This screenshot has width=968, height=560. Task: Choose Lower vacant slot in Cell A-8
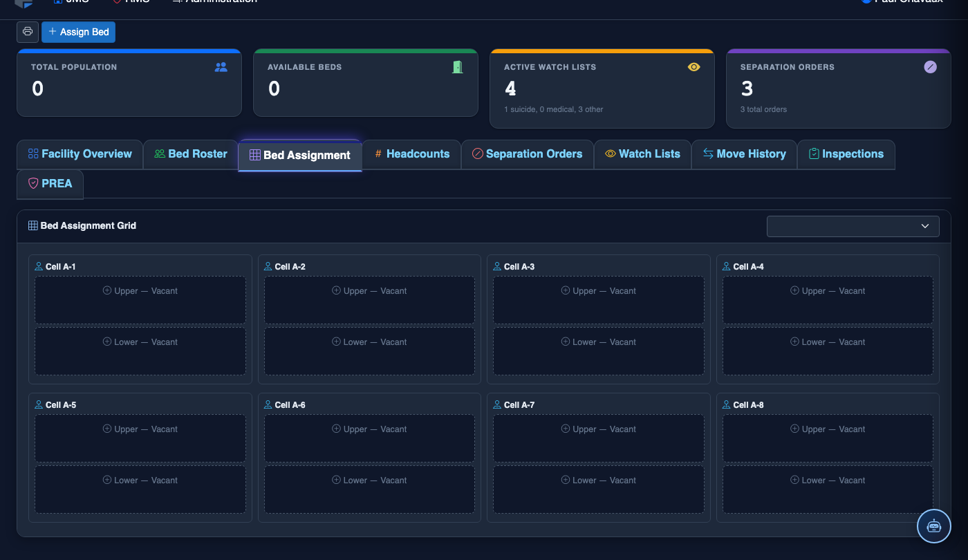pos(828,489)
